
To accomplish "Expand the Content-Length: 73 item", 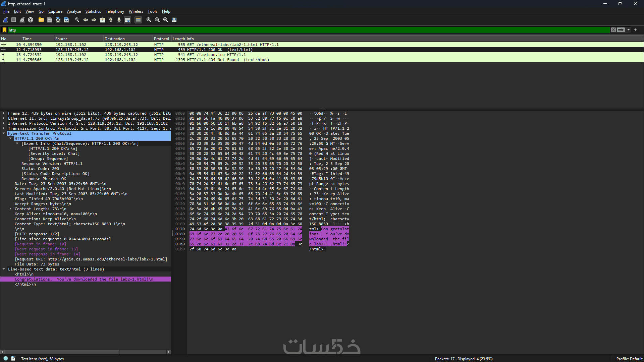I will click(10, 209).
